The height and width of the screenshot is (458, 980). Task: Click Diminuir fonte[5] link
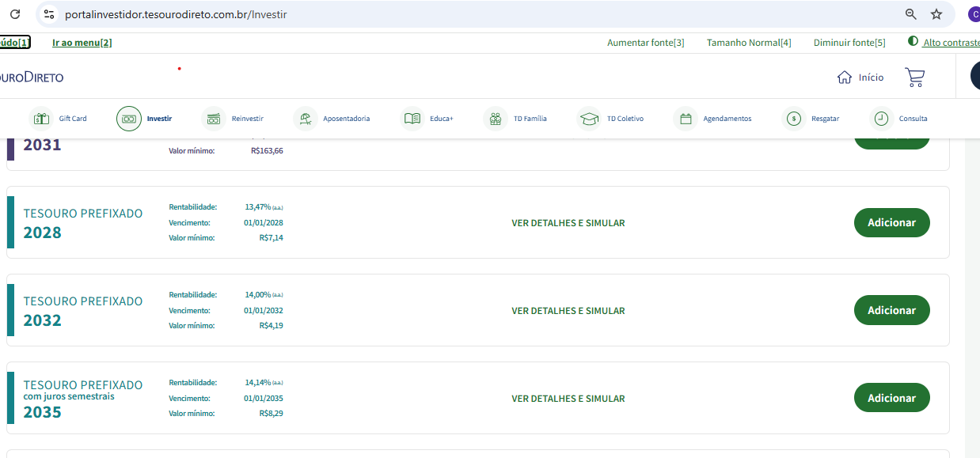click(x=849, y=43)
